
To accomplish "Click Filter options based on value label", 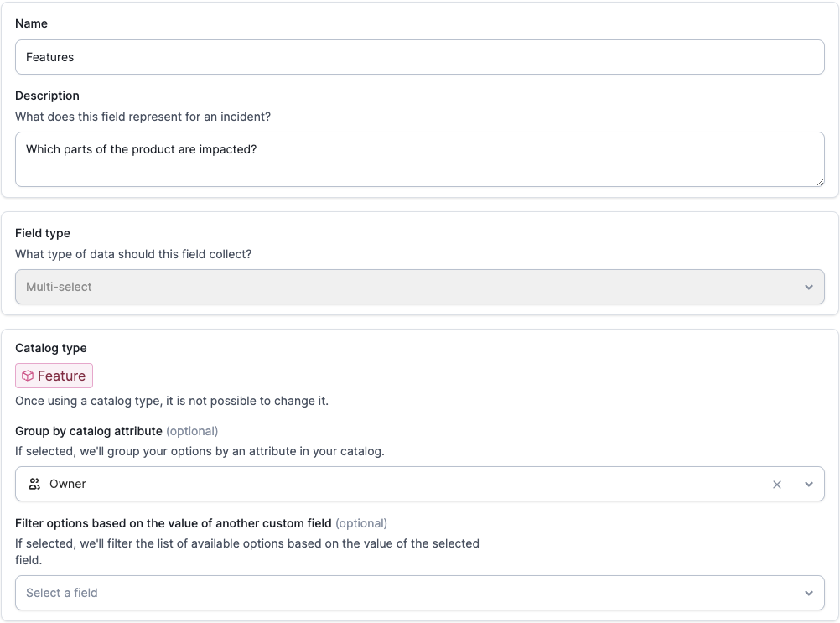I will coord(174,523).
